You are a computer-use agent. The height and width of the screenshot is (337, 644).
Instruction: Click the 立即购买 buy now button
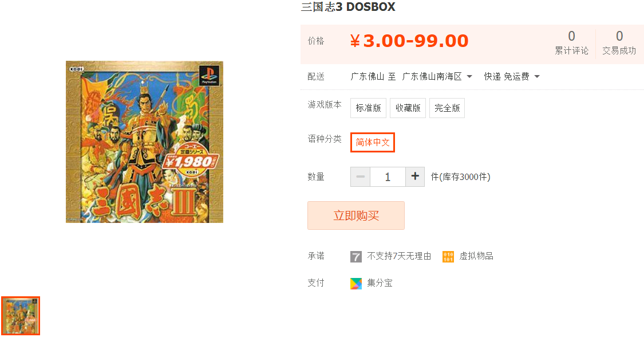(x=355, y=215)
